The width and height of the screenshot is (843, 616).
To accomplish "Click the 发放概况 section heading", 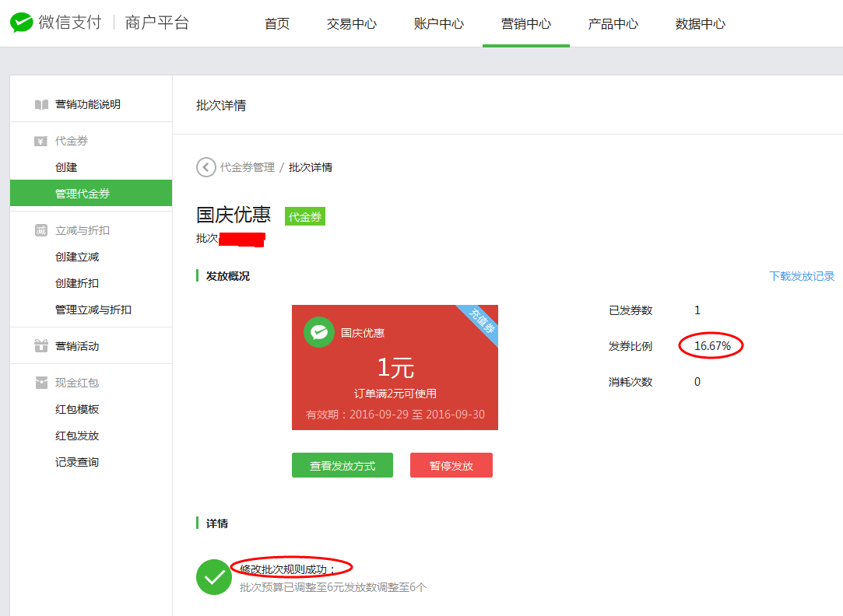I will pos(228,276).
